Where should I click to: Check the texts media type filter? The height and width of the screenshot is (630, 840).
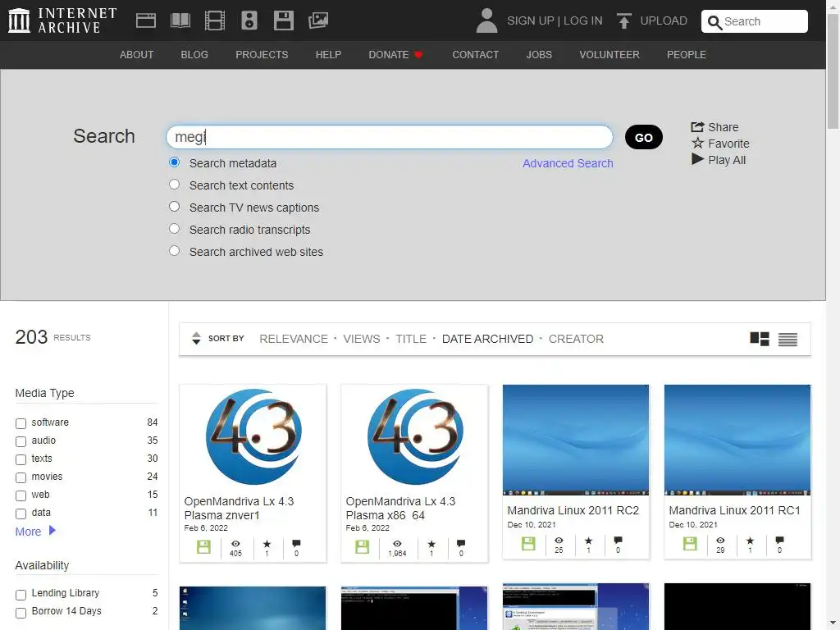click(x=21, y=459)
